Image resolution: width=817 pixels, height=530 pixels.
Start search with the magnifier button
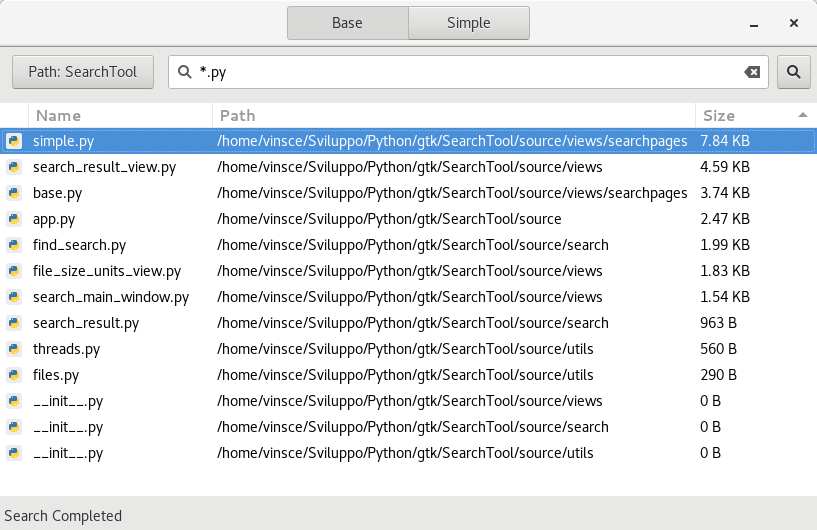794,72
